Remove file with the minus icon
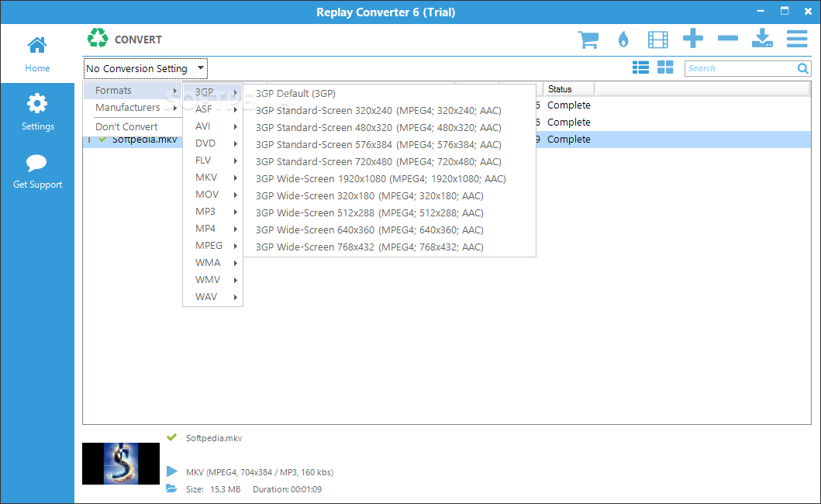Image resolution: width=821 pixels, height=504 pixels. tap(728, 38)
